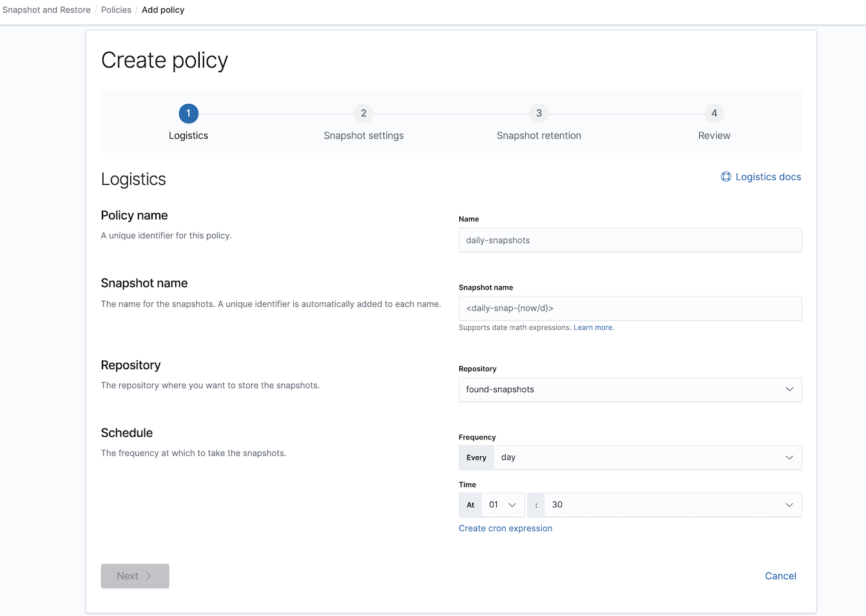The image size is (866, 616).
Task: Click Learn more about date math
Action: 593,327
